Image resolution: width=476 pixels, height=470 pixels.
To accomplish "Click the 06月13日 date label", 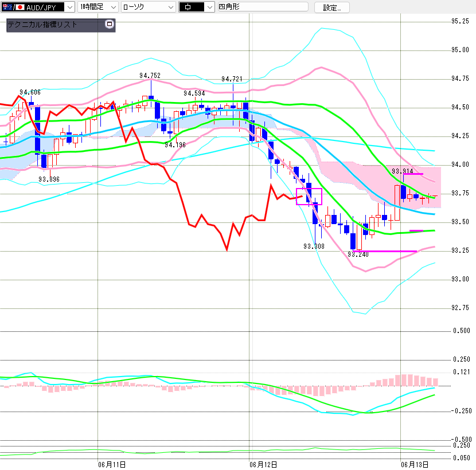I will tap(415, 464).
